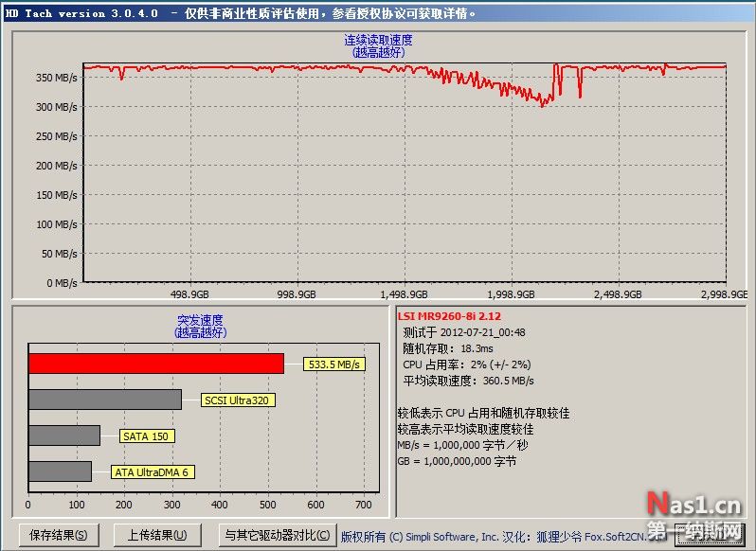Click the 300 MB/s axis label

coord(57,107)
